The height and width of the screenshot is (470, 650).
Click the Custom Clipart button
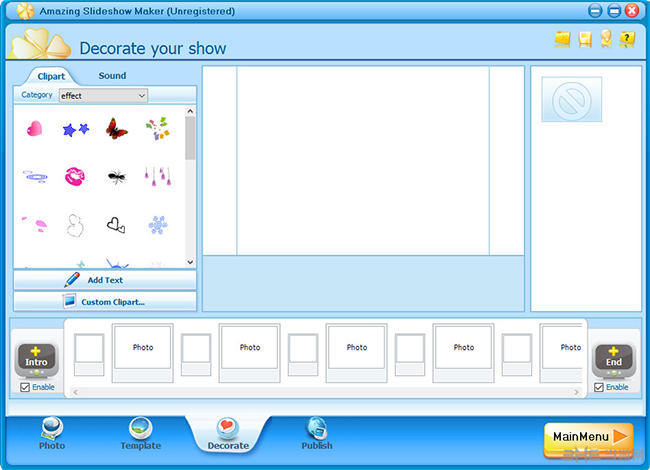click(105, 302)
